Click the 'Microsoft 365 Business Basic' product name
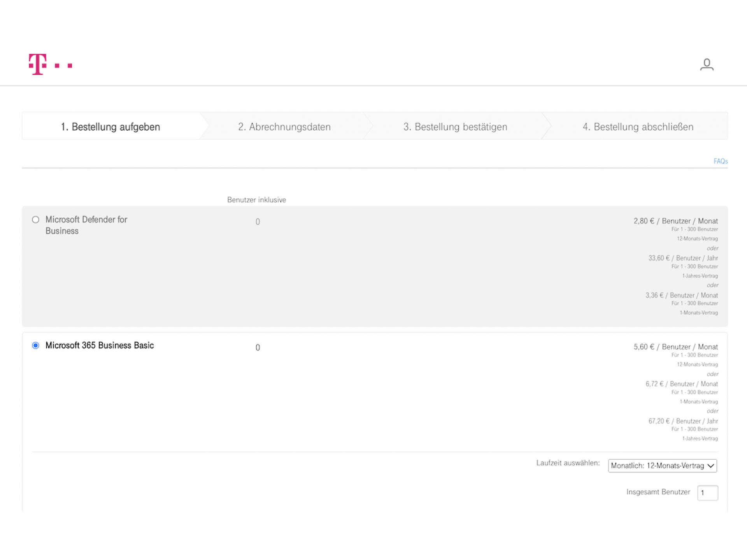The image size is (747, 560). pyautogui.click(x=100, y=345)
